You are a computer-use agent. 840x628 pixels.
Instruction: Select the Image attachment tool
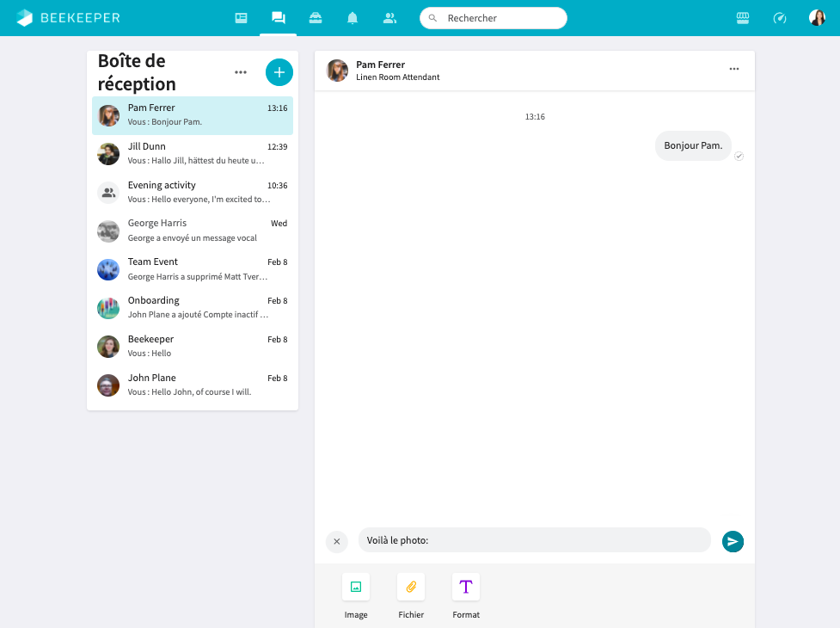[x=356, y=587]
